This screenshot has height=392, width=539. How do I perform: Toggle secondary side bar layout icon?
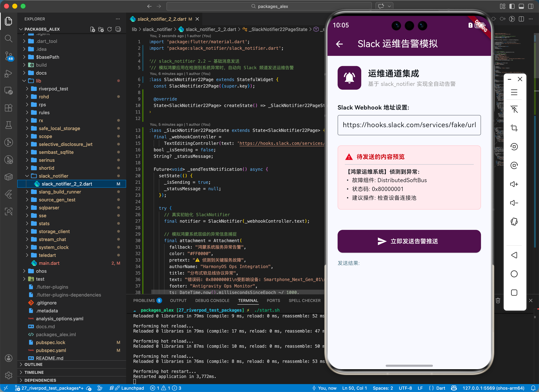coord(531,6)
